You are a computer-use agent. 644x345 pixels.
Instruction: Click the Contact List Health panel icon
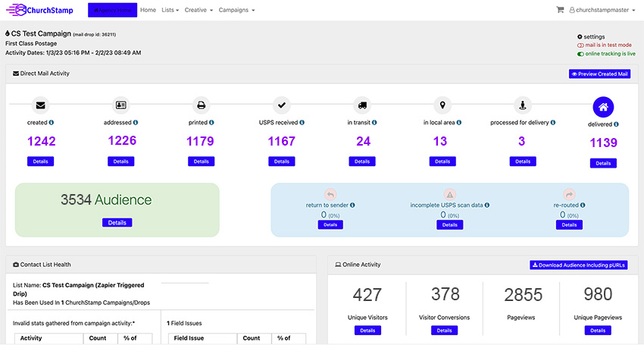tap(16, 265)
